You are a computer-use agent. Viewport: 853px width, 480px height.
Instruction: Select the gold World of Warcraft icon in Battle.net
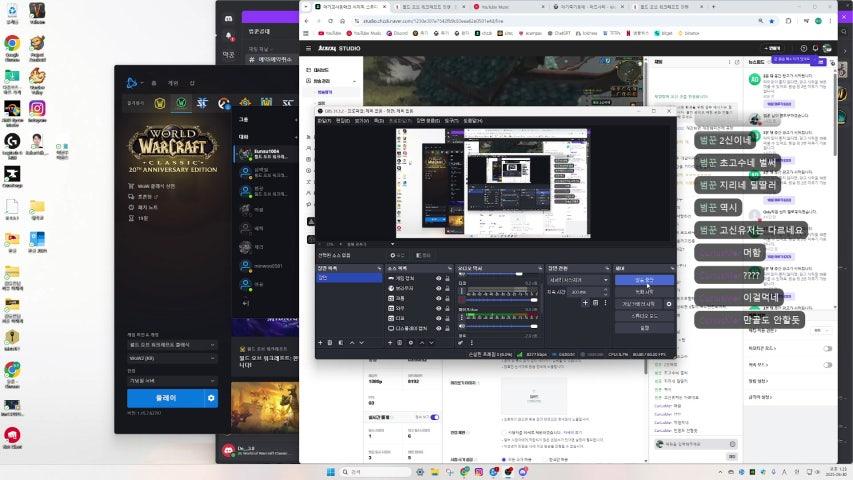[x=159, y=103]
